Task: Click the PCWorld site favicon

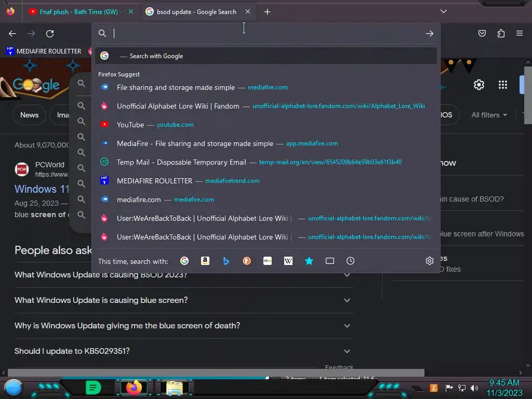Action: [22, 169]
